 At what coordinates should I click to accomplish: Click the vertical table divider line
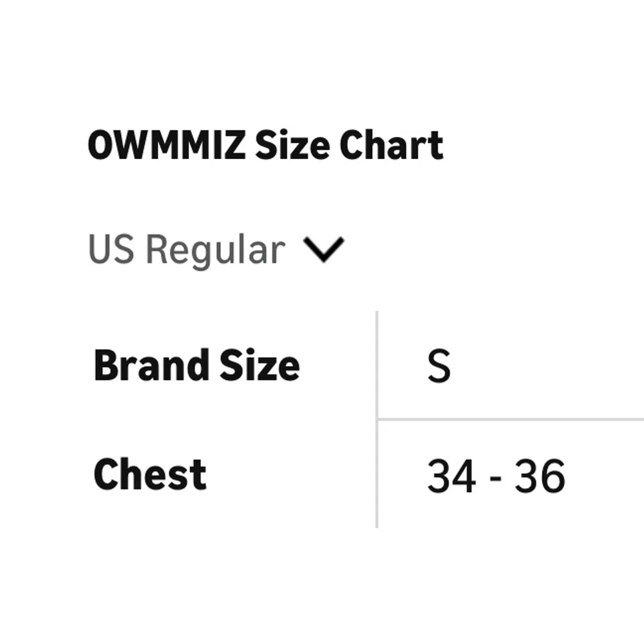tap(377, 419)
